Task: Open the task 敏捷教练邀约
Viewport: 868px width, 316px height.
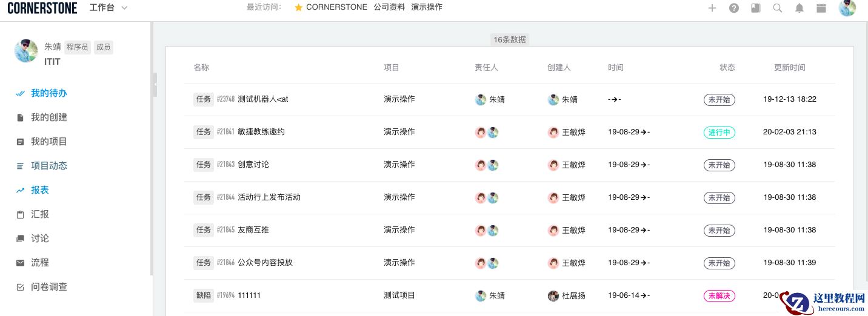Action: tap(261, 132)
